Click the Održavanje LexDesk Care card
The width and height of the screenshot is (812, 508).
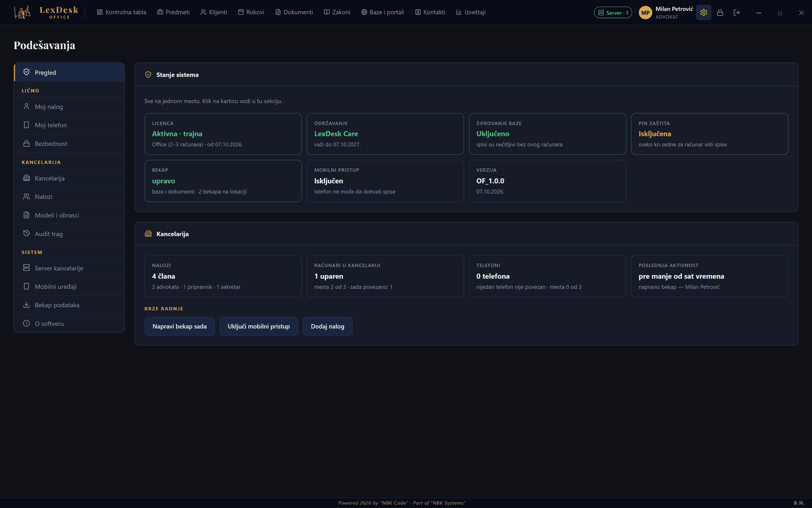385,134
